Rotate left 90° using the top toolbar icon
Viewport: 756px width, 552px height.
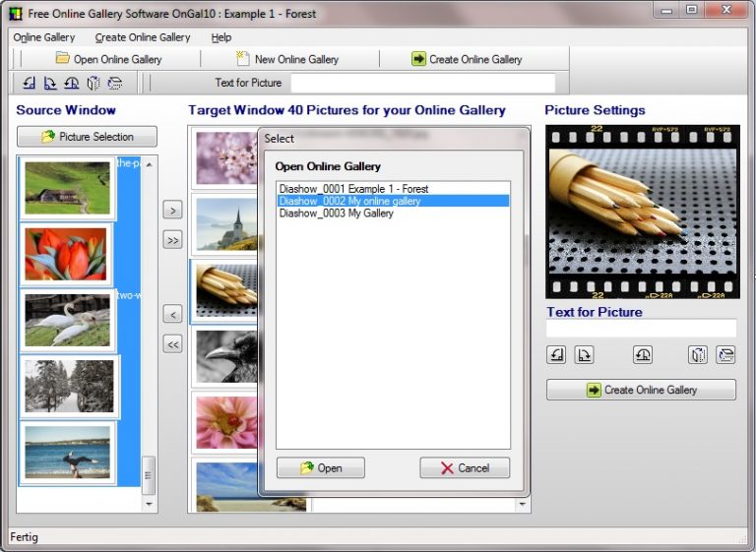tap(30, 83)
